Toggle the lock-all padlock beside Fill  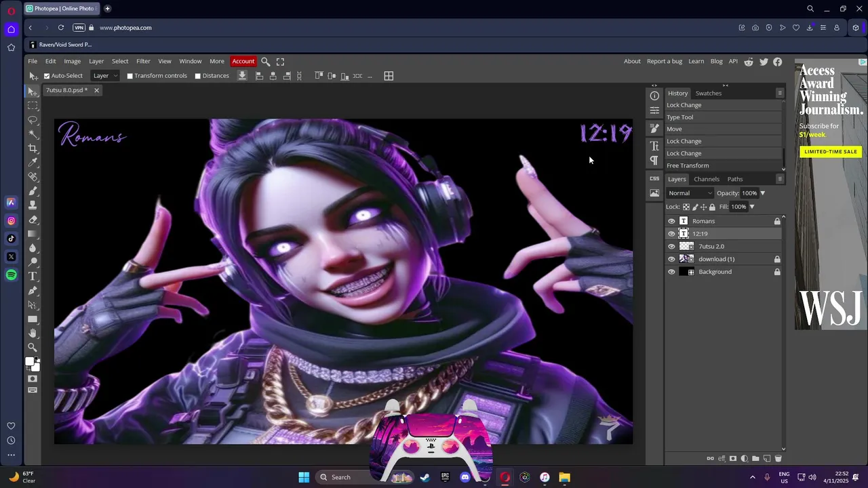point(712,207)
